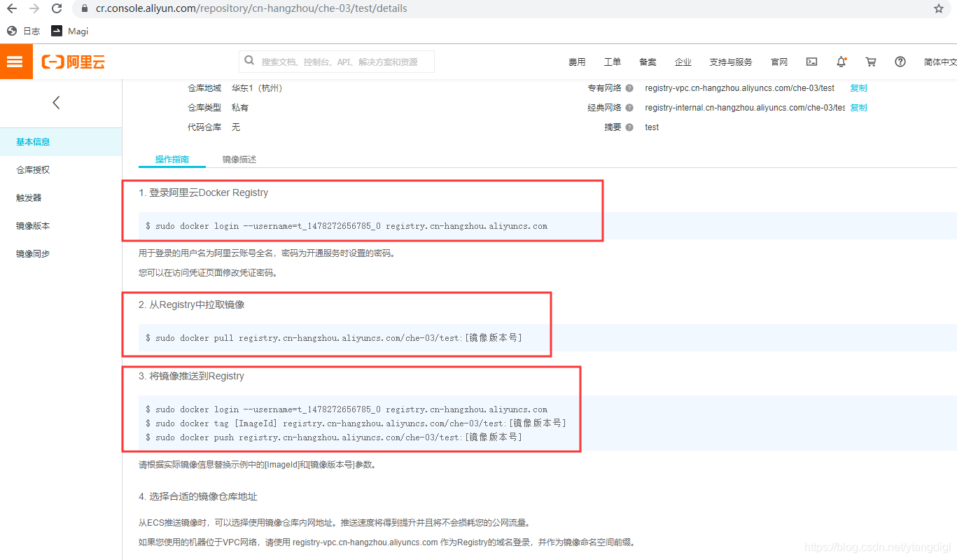
Task: Select 仓库授权 in the sidebar
Action: pos(61,169)
